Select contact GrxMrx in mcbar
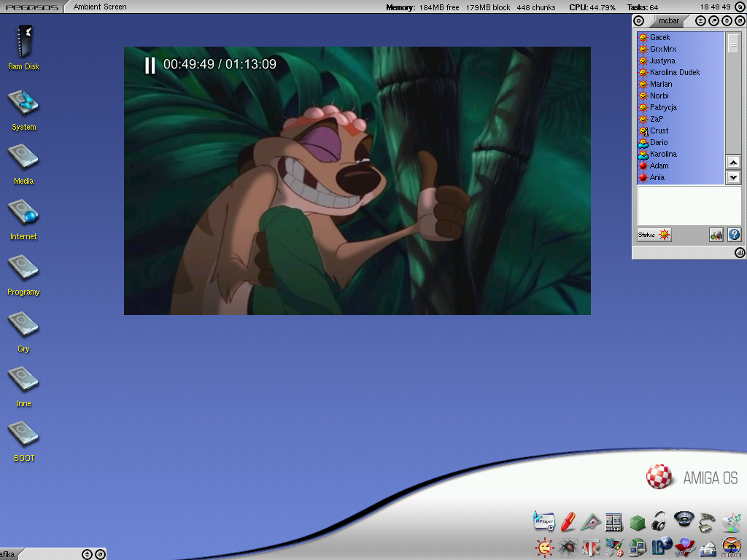This screenshot has height=560, width=747. coord(681,49)
